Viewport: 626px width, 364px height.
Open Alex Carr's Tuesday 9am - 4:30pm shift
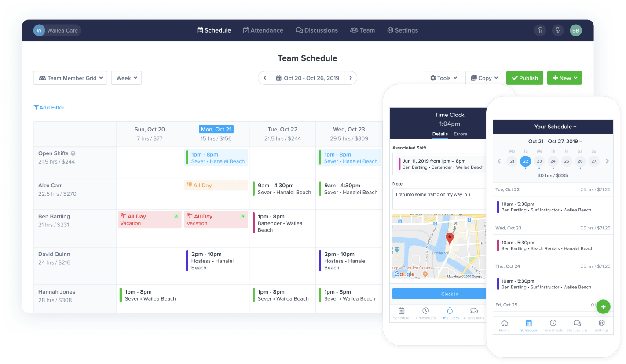click(x=282, y=189)
